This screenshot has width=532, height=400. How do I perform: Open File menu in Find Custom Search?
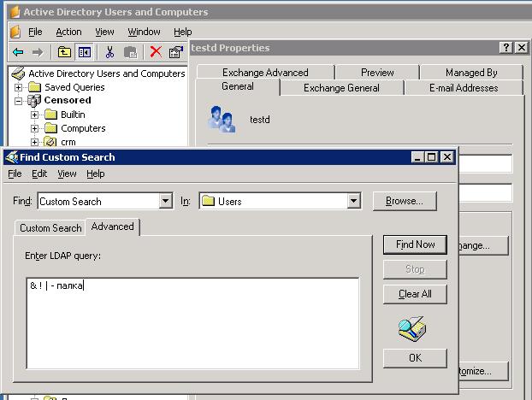point(15,174)
